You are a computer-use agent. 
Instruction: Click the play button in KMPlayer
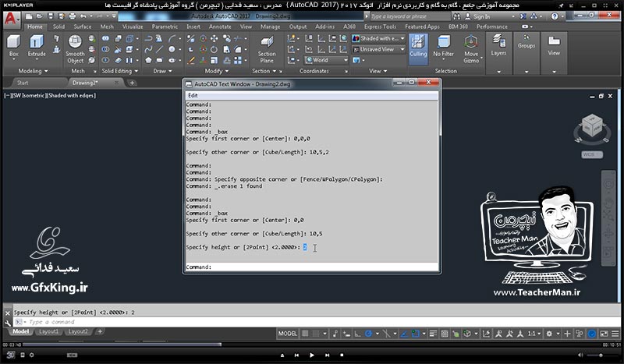[x=311, y=355]
